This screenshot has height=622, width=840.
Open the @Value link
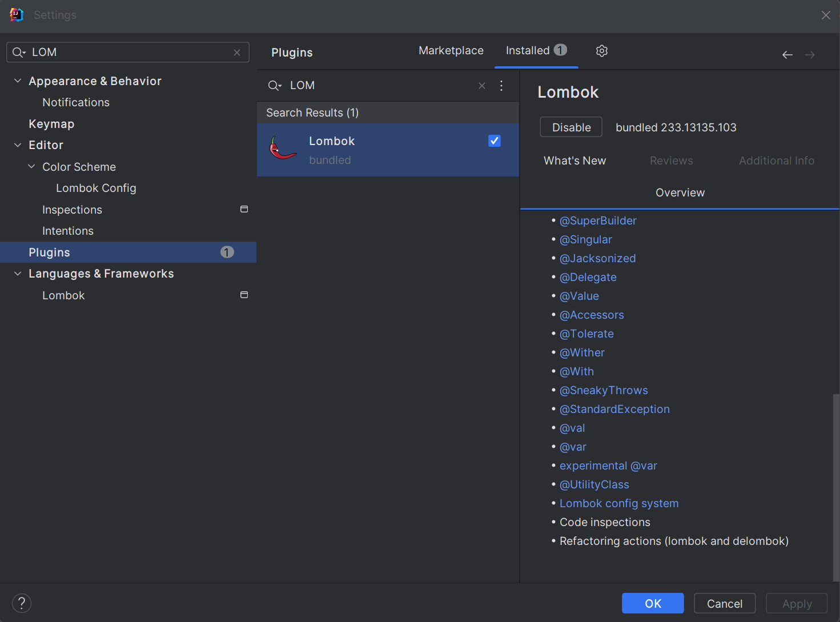tap(579, 296)
